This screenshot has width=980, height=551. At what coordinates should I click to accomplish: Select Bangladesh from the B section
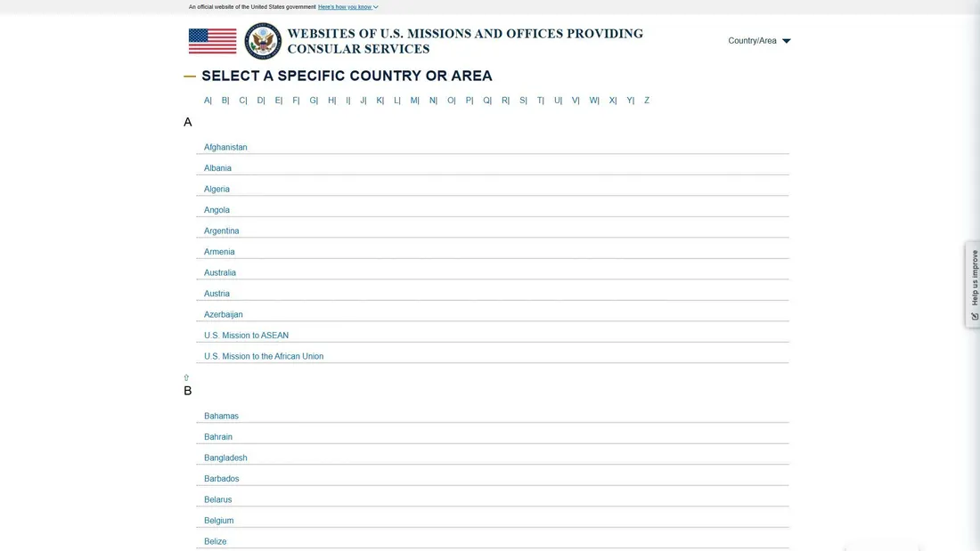click(225, 458)
